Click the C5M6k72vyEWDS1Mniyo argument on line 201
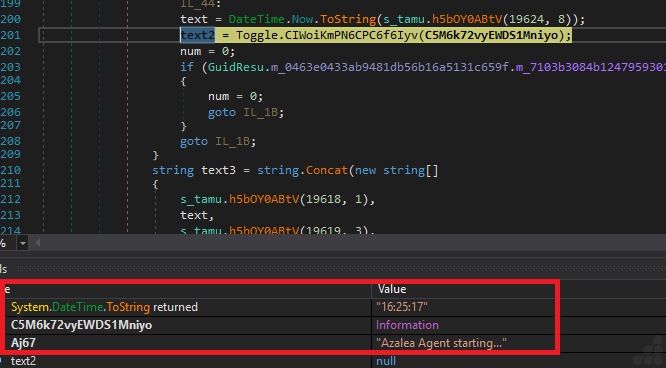 coord(491,35)
